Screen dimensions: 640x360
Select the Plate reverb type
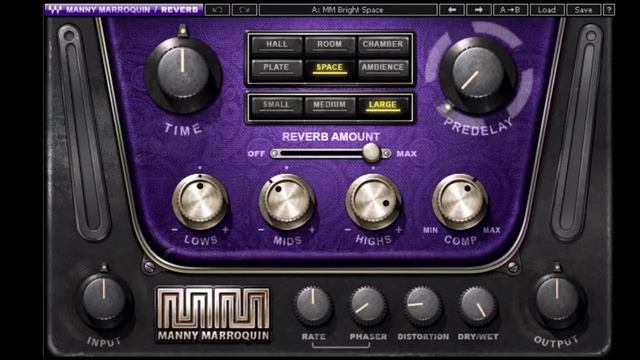tap(277, 68)
